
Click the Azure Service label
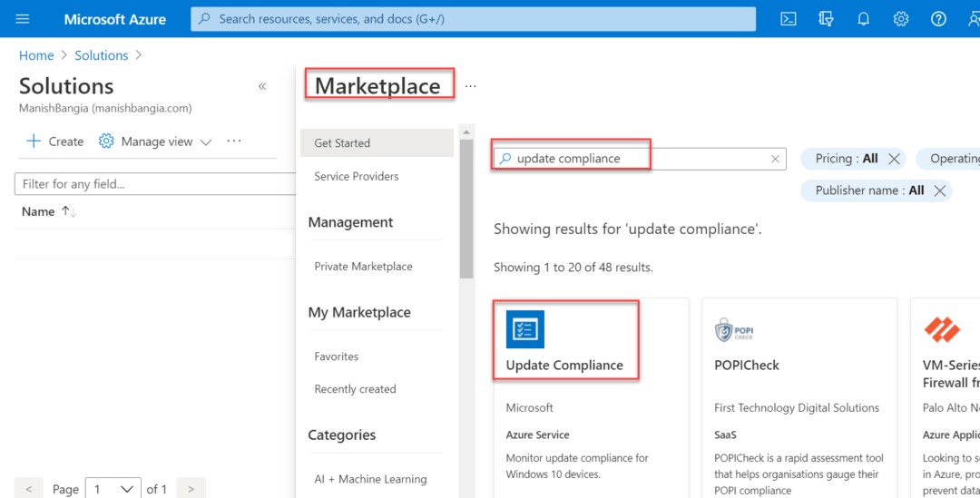pos(537,435)
